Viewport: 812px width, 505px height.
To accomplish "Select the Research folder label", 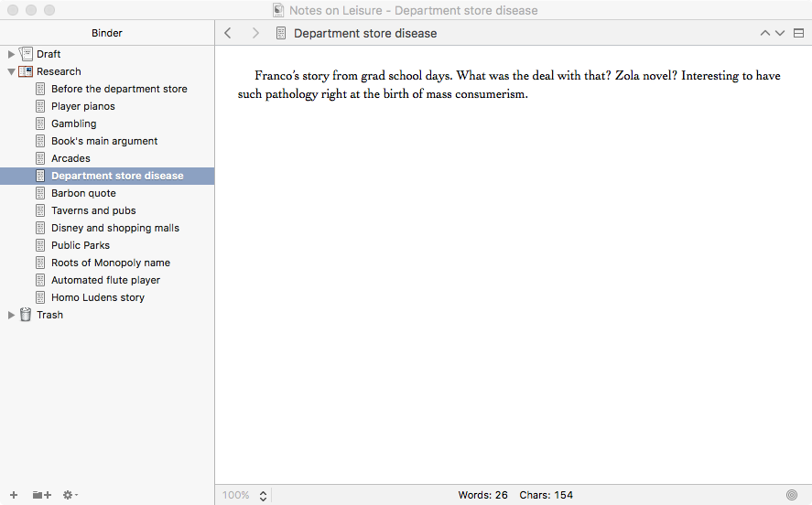I will (59, 71).
